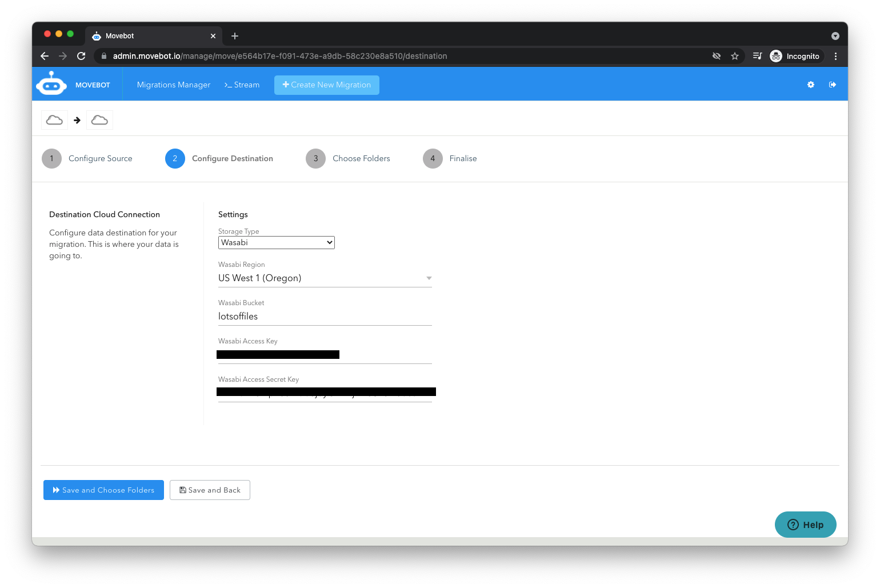Open the settings gear icon
The image size is (880, 588).
(x=810, y=85)
